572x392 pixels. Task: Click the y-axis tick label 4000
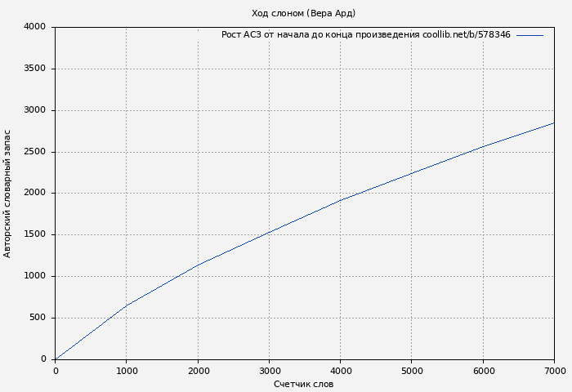[34, 27]
